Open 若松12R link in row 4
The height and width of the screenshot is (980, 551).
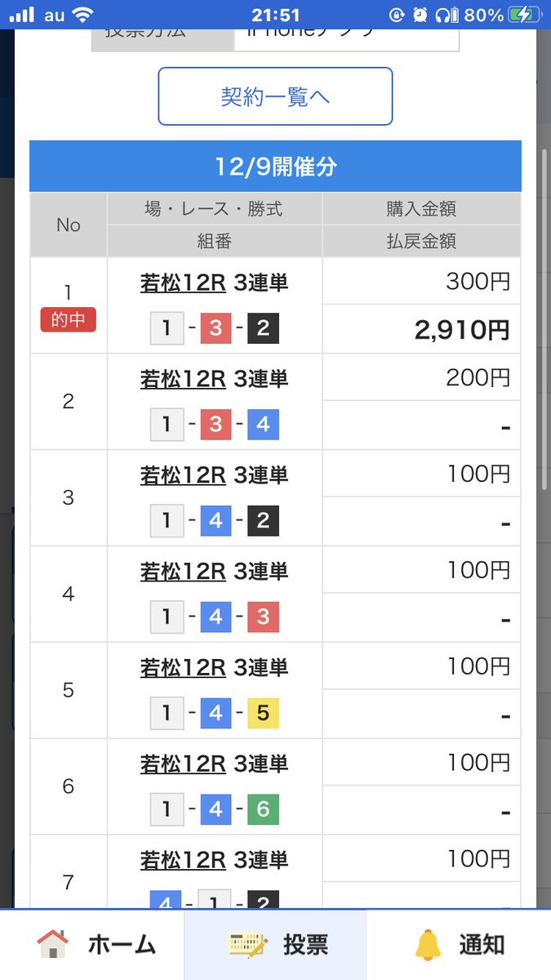coord(183,572)
